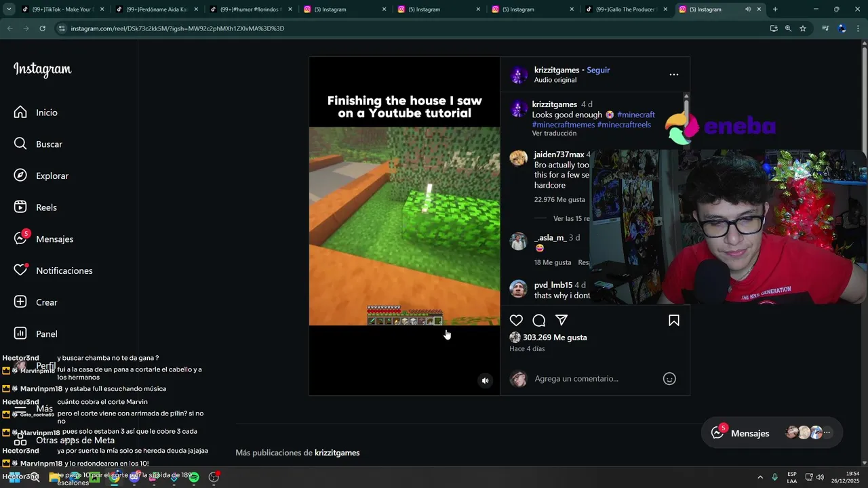Click the address bar URL

178,28
